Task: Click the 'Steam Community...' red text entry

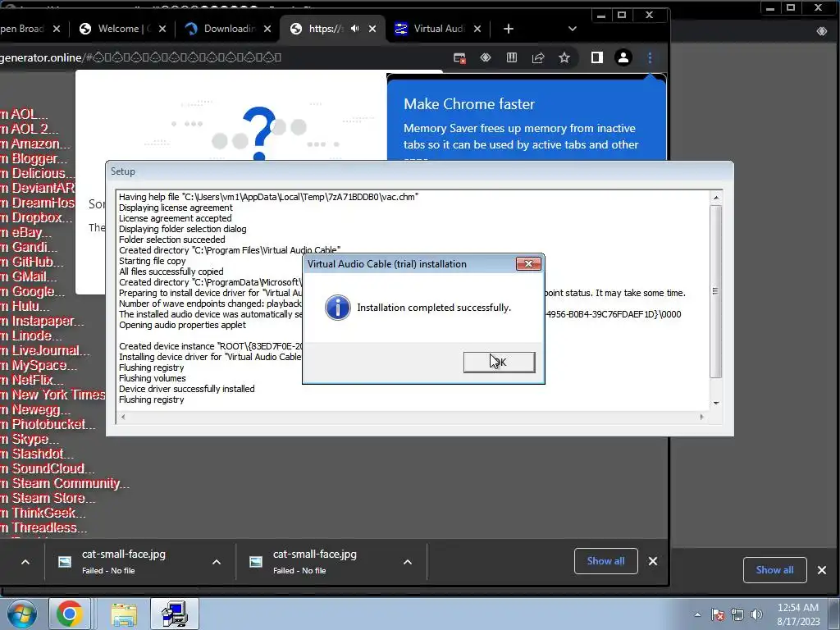Action: click(x=66, y=483)
